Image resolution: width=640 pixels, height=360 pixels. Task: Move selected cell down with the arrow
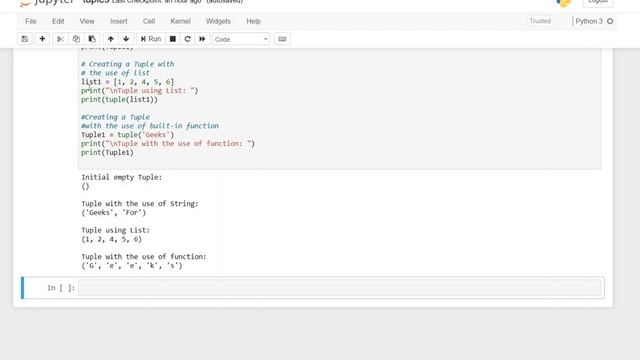pos(126,39)
